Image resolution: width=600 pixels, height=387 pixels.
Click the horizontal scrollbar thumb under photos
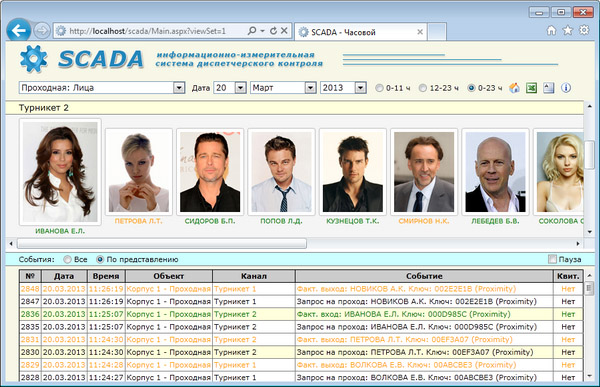coord(162,243)
